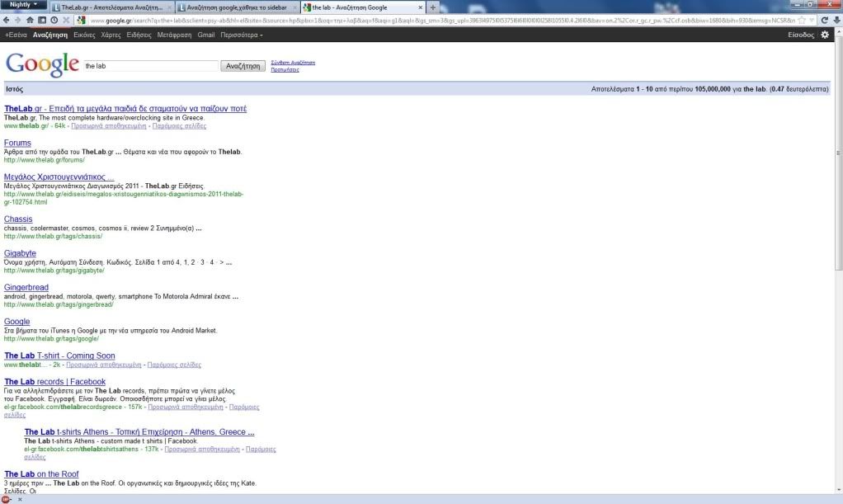Click the Είσοδος sign-in link

click(801, 35)
